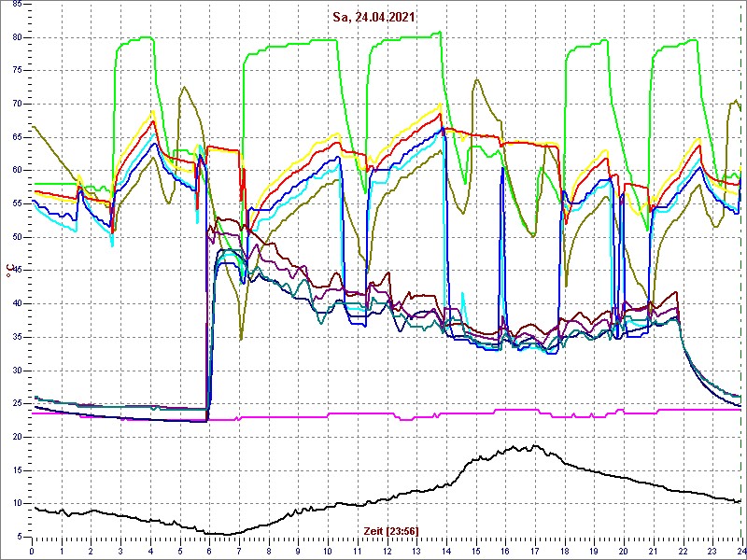Click hour 9 label on the time axis
This screenshot has height=560, width=747.
tap(298, 551)
